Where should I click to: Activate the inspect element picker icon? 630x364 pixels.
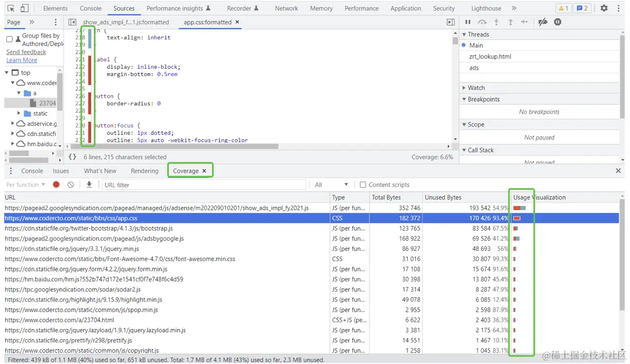[x=11, y=8]
